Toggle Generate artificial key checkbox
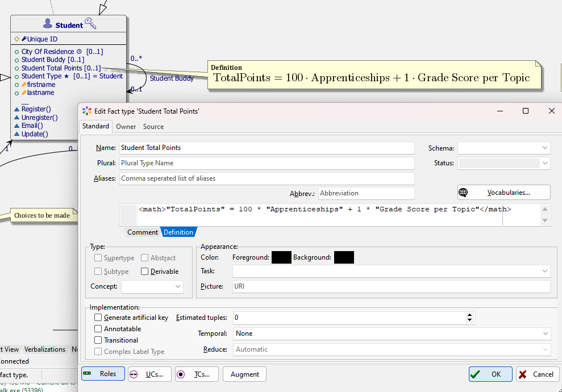The width and height of the screenshot is (562, 392). pos(98,318)
